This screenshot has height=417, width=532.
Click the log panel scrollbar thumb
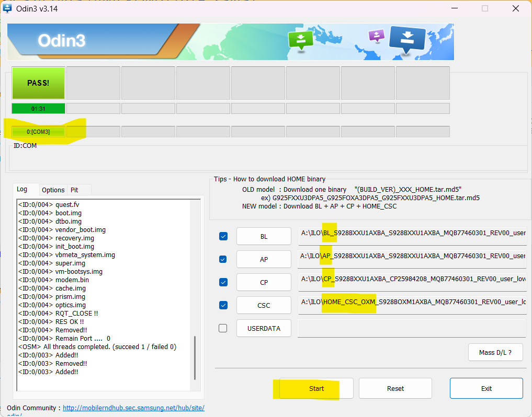(x=195, y=357)
